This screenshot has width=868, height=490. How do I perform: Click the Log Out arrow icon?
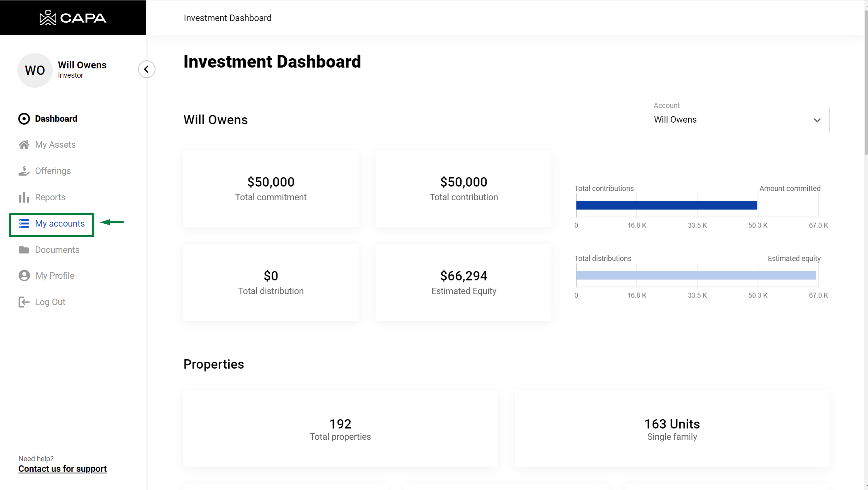[x=24, y=302]
